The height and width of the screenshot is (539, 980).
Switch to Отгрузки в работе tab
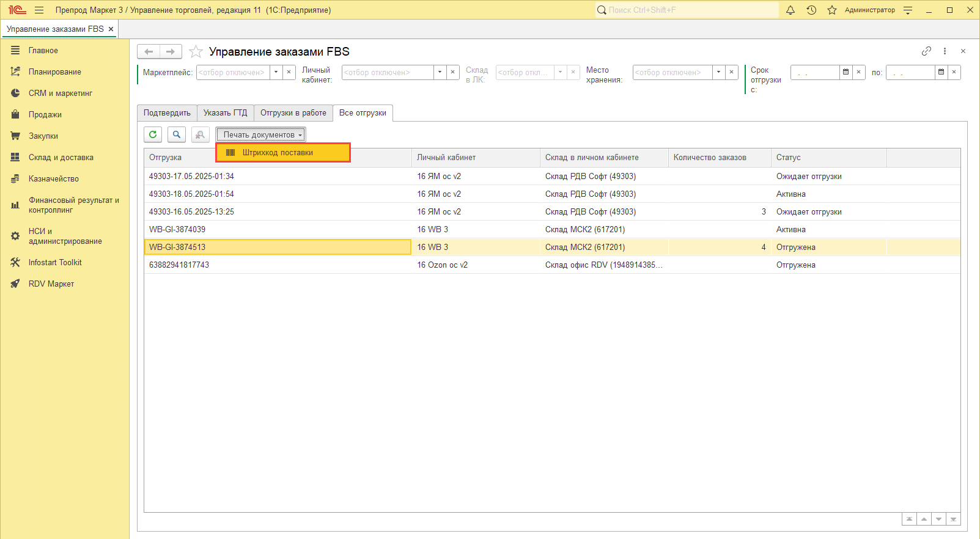[x=293, y=113]
